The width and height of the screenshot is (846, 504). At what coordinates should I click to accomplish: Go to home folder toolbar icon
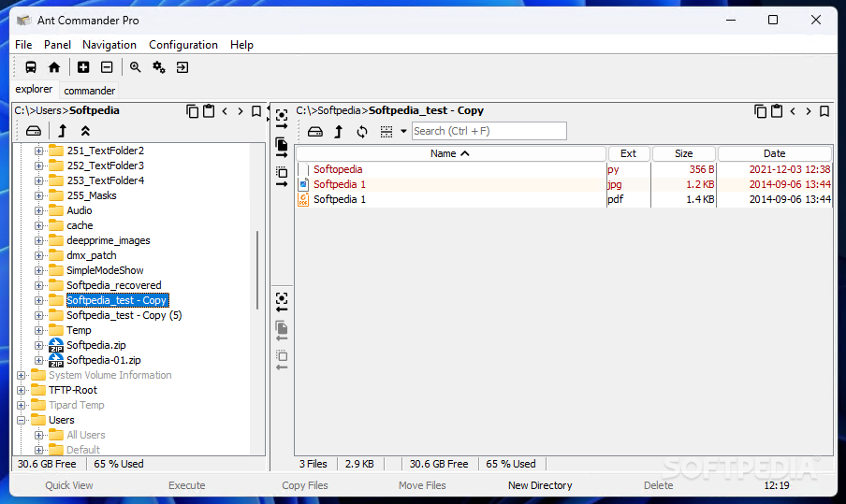click(54, 67)
